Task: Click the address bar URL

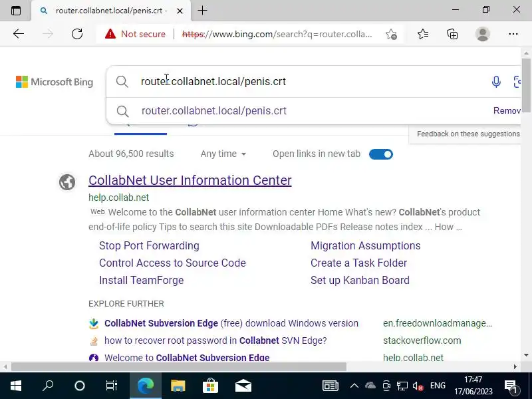Action: tap(277, 34)
